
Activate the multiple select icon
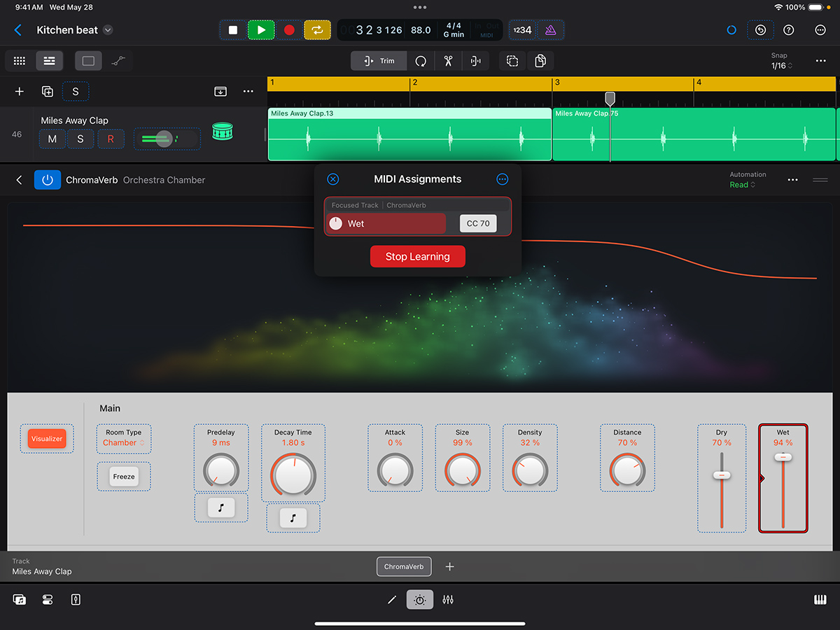pos(512,61)
